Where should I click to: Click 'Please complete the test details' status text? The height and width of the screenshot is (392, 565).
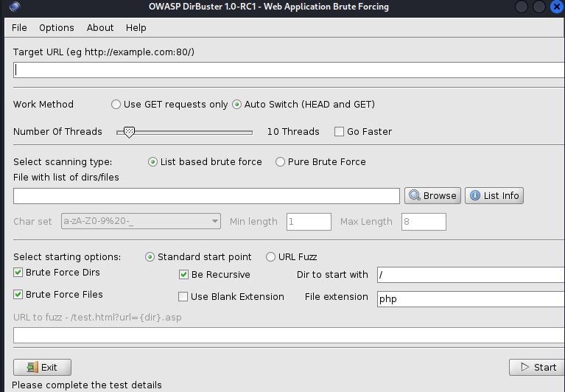coord(87,385)
